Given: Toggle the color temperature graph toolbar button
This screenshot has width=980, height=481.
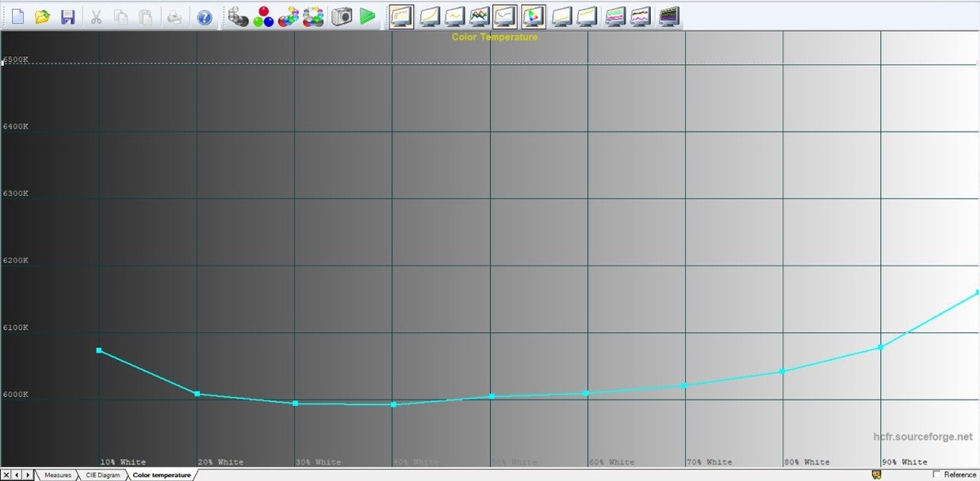Looking at the screenshot, I should 506,16.
